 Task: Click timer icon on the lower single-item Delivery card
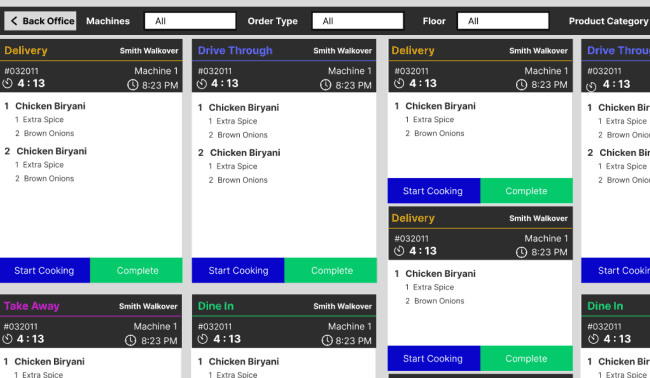399,251
